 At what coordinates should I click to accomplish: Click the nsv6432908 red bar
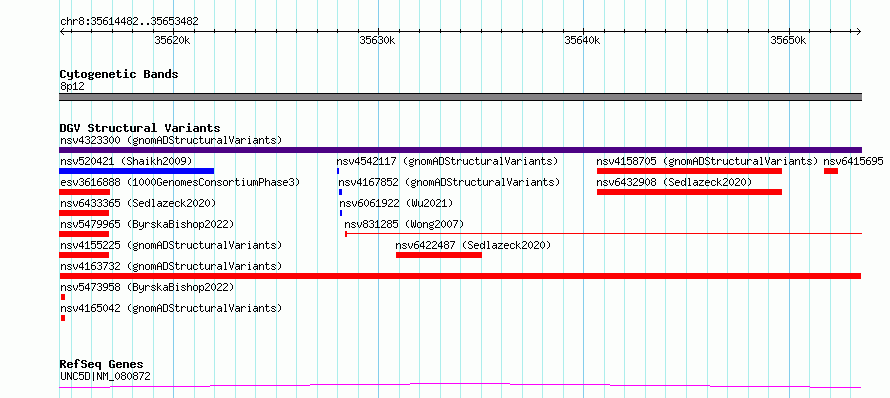pos(689,192)
